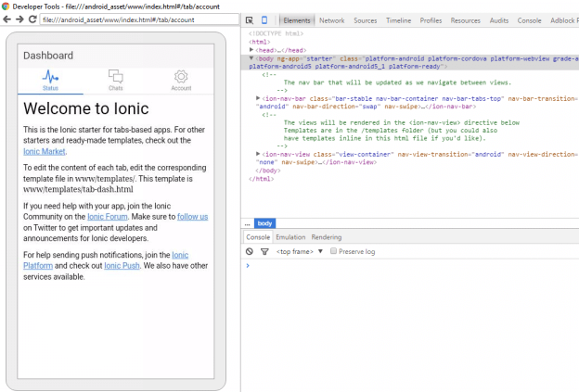Screen dimensions: 579x392
Task: Click the browser back arrow
Action: click(7, 19)
